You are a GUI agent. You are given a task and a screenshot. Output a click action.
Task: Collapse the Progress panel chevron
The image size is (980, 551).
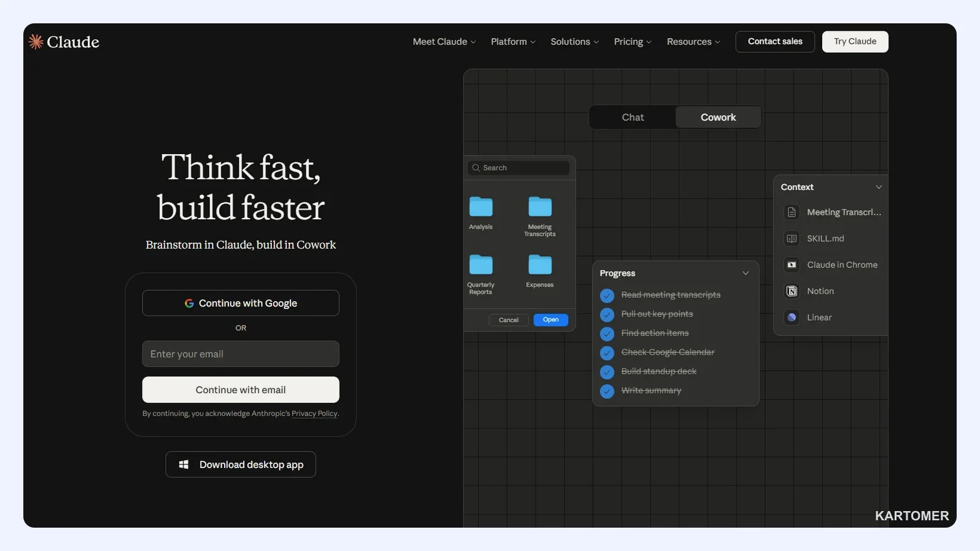point(745,273)
